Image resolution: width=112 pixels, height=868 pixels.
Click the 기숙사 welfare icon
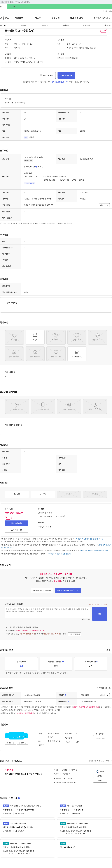(x=35, y=337)
